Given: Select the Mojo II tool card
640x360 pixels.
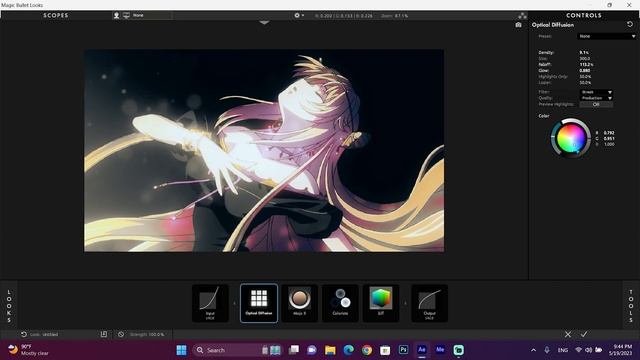Looking at the screenshot, I should pos(299,303).
